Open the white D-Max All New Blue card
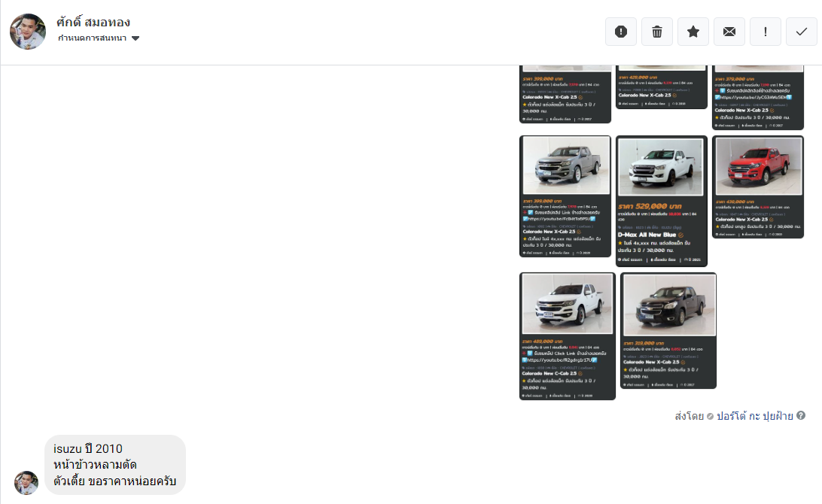Image resolution: width=822 pixels, height=504 pixels. pyautogui.click(x=662, y=201)
